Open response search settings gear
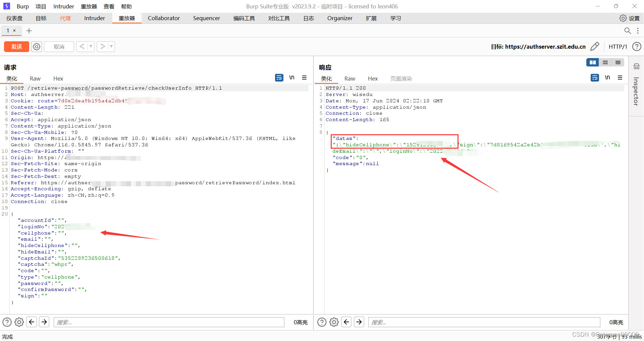Image resolution: width=644 pixels, height=341 pixels. point(334,322)
